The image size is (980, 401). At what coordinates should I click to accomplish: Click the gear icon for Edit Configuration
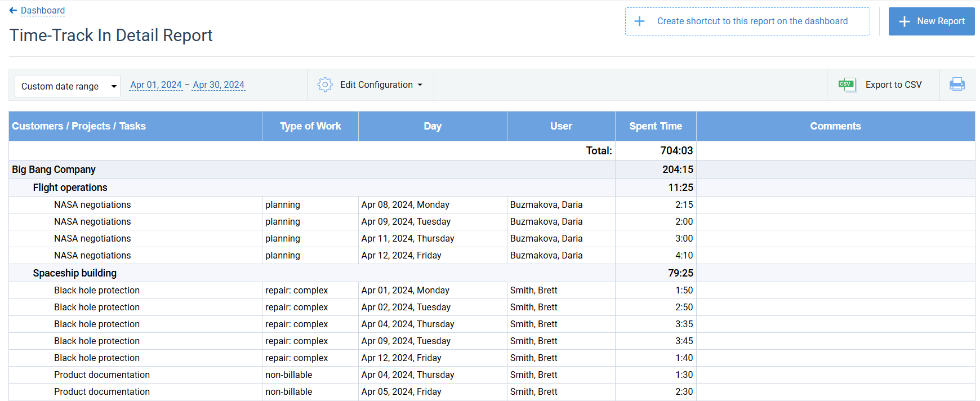(325, 84)
